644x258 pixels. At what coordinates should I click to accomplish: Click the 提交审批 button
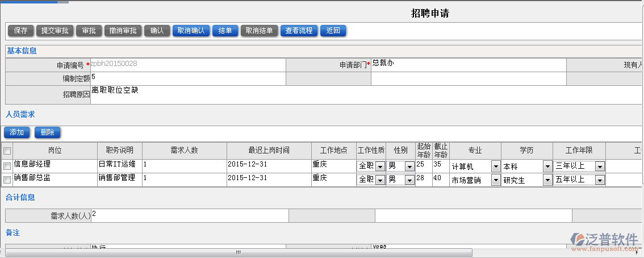coord(55,31)
